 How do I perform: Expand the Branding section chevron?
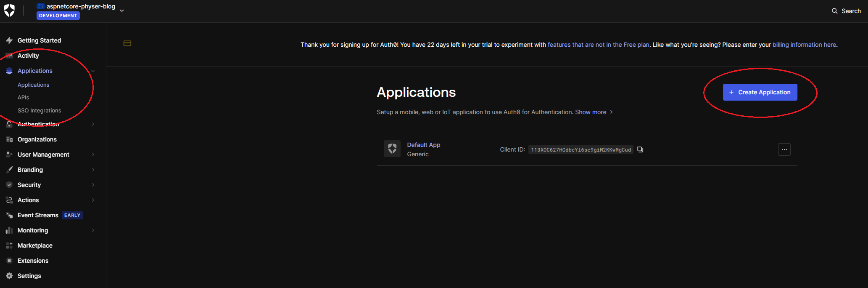[93, 170]
